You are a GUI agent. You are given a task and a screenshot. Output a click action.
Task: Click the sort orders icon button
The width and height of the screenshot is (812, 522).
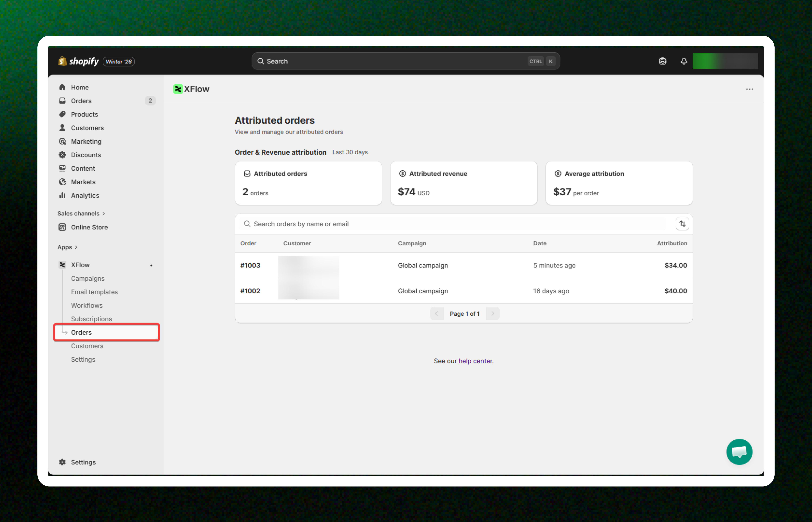point(682,224)
